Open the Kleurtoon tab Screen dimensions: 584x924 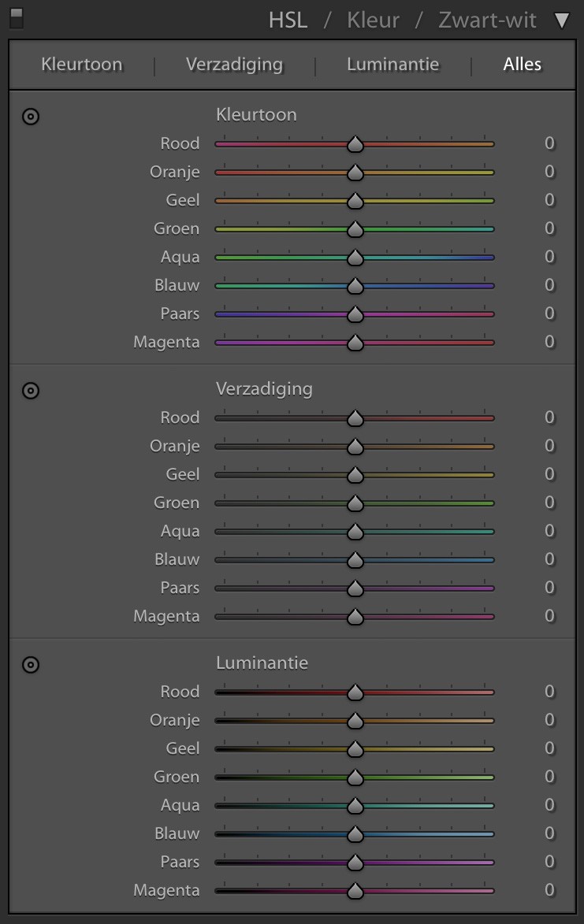click(x=81, y=64)
